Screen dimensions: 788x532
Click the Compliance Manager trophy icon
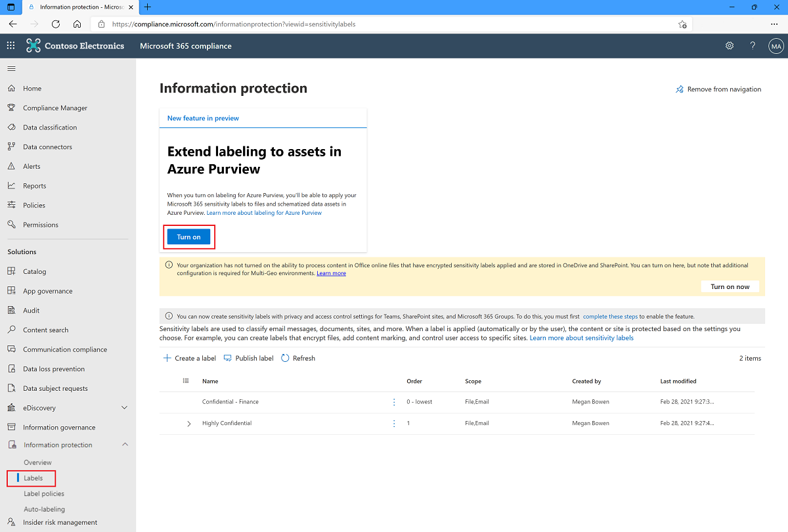[x=11, y=108]
